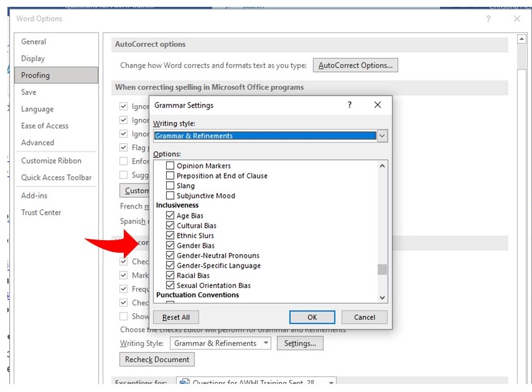
Task: Click the Punctuation Conventions heading
Action: [x=197, y=294]
